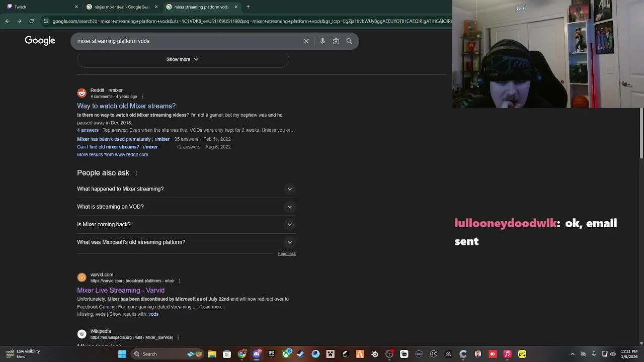
Task: Open 'Mixer Live Streaming - Varvid' result
Action: 121,290
